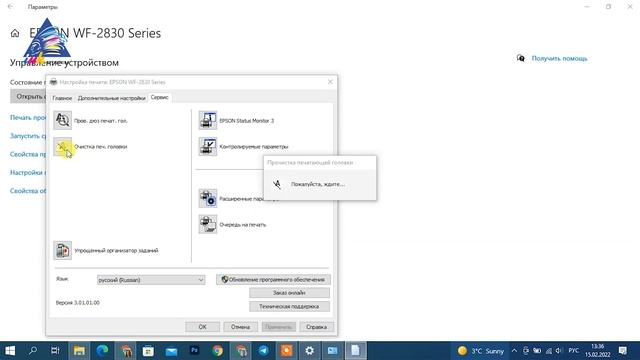Close the print settings dialog
Viewport: 640px width, 360px height.
pyautogui.click(x=330, y=82)
